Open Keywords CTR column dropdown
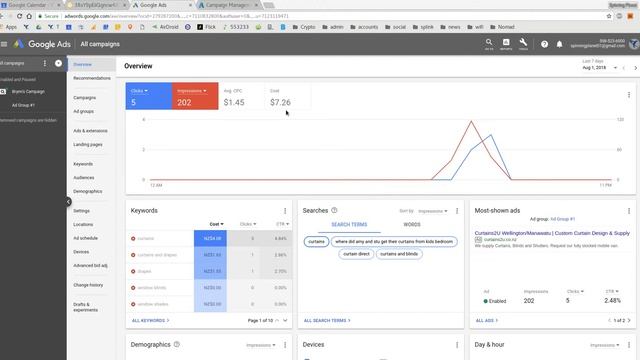640x360 pixels. pyautogui.click(x=282, y=224)
